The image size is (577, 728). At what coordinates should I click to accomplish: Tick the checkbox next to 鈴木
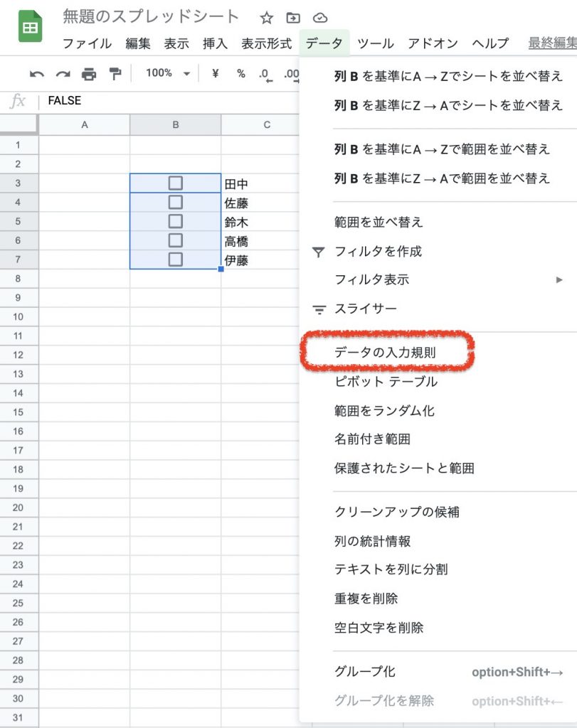pyautogui.click(x=175, y=222)
